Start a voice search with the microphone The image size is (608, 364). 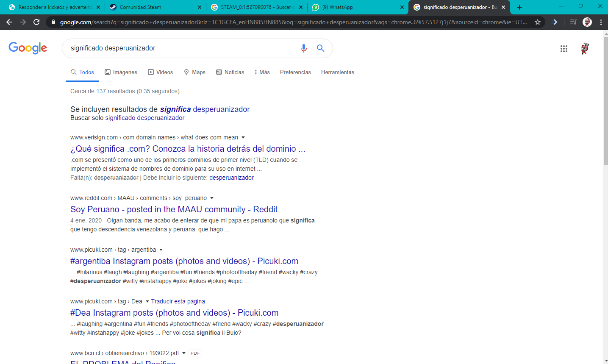(x=303, y=48)
